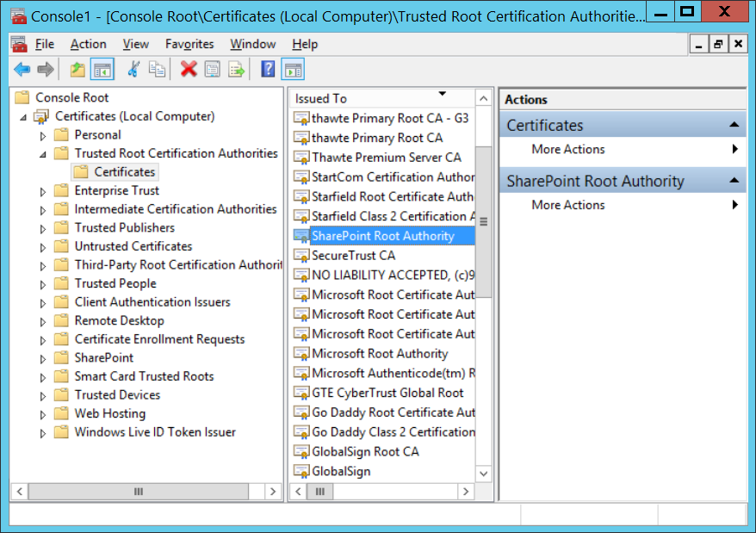Click certificate icon of thawte Primary Root CA - G3
Screen dimensions: 756x533
pyautogui.click(x=301, y=119)
